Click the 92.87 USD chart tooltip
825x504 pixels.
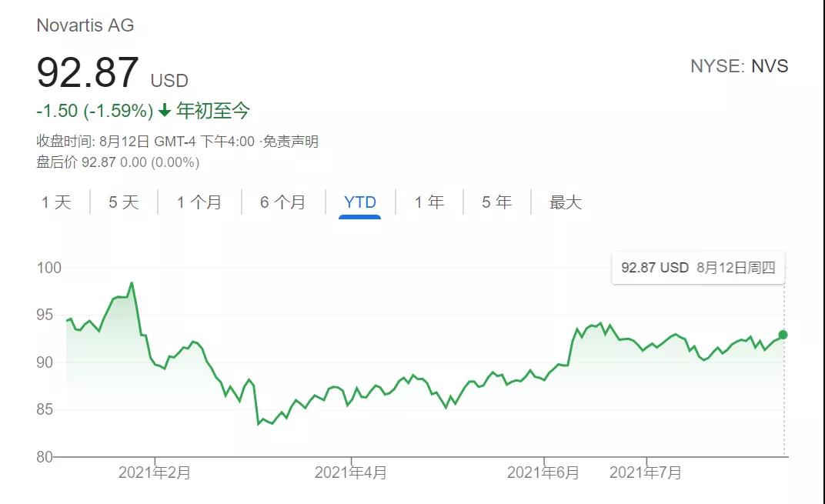(698, 268)
